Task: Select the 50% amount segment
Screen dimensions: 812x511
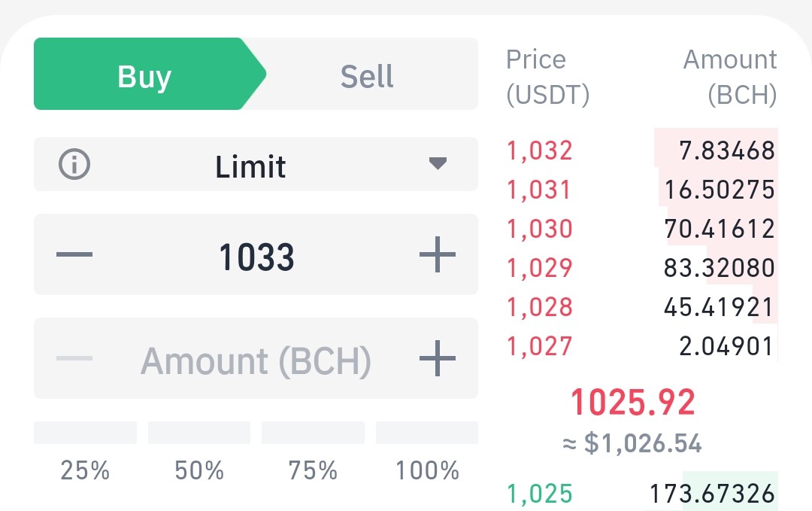Action: (x=198, y=433)
